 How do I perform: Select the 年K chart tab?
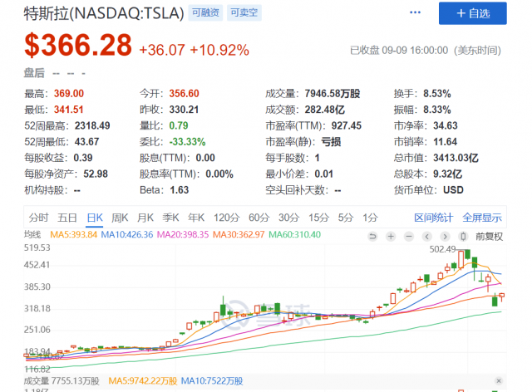click(x=196, y=218)
